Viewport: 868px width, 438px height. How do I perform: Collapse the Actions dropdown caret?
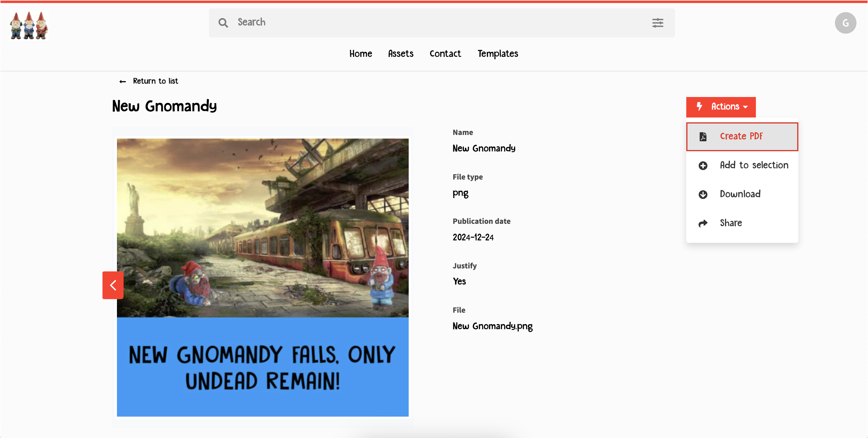click(745, 107)
